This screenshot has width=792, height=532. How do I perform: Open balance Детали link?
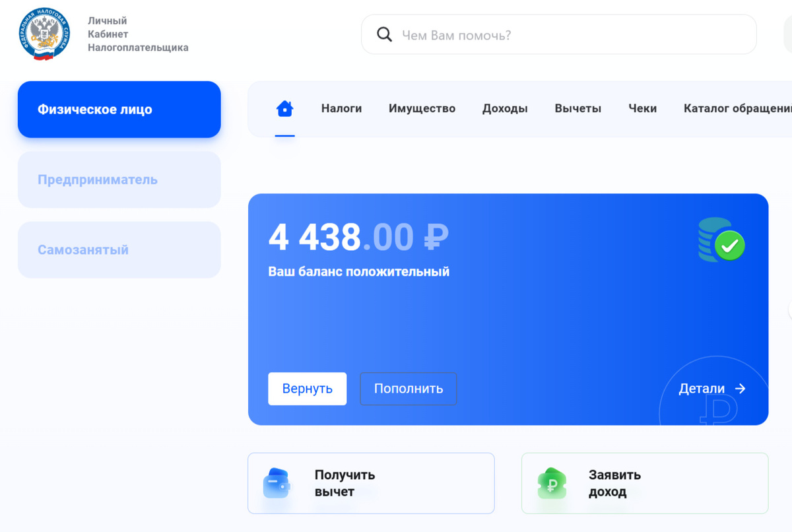click(712, 389)
